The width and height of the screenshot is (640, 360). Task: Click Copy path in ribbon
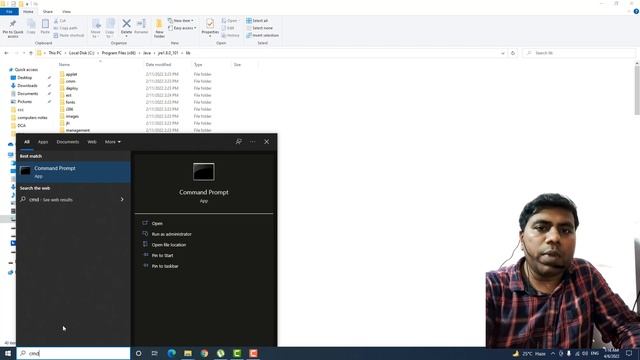pos(65,28)
